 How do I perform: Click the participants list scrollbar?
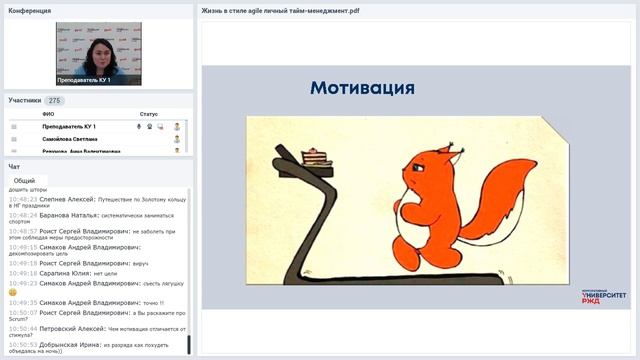(x=187, y=136)
